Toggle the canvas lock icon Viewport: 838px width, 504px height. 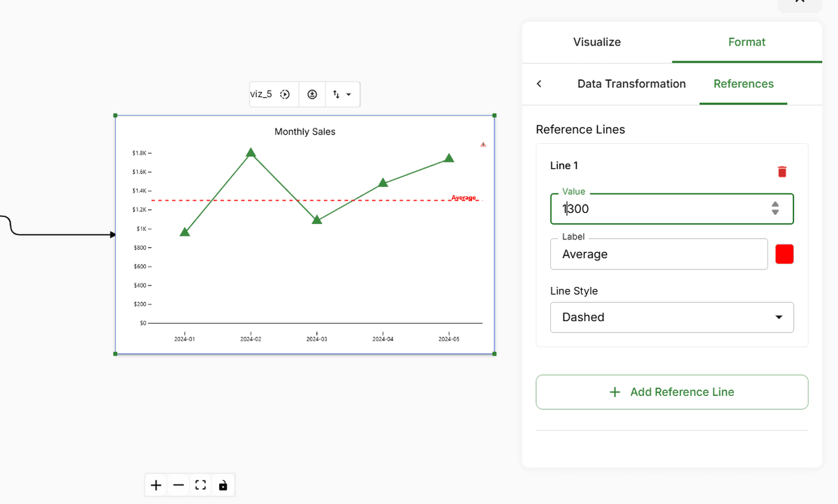[x=223, y=484]
